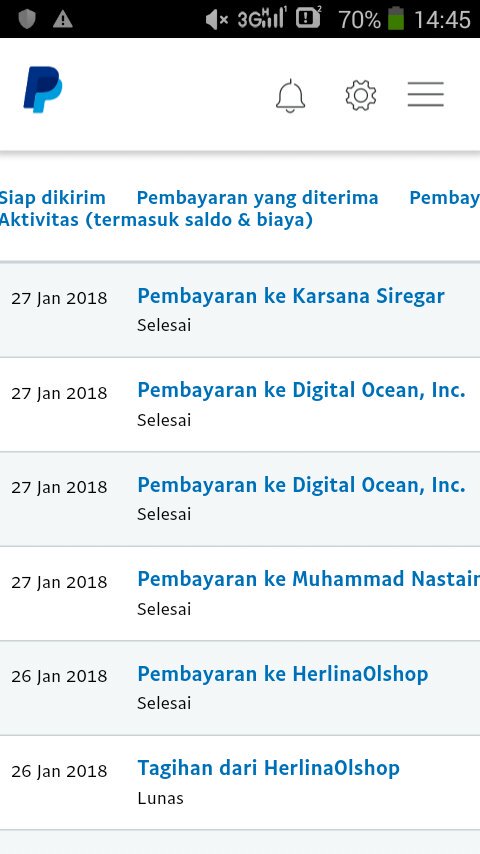Open Aktivitas (termasuk saldo & biaya) tab
Image resolution: width=480 pixels, height=854 pixels.
point(156,220)
